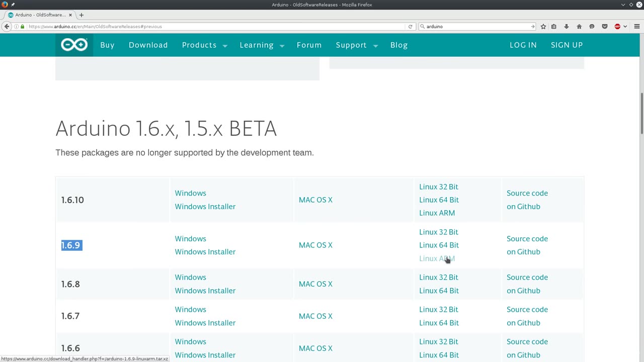Open Adblock Plus dropdown arrow
Viewport: 644px width, 362px height.
(625, 26)
